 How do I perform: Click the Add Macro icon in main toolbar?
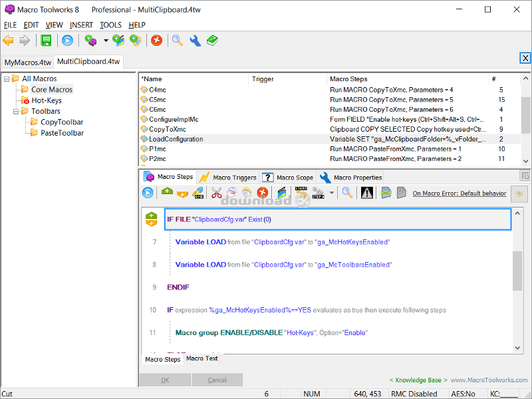pos(90,41)
